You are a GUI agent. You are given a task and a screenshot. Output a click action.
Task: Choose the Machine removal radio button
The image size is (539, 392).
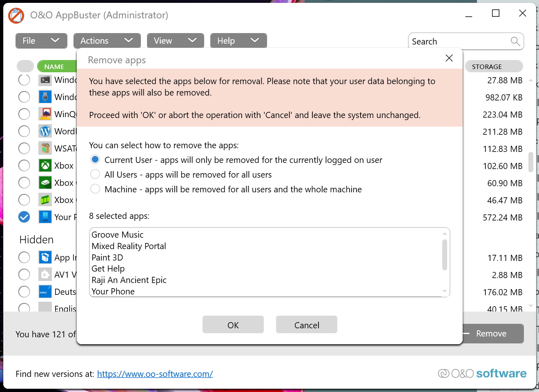pos(95,189)
